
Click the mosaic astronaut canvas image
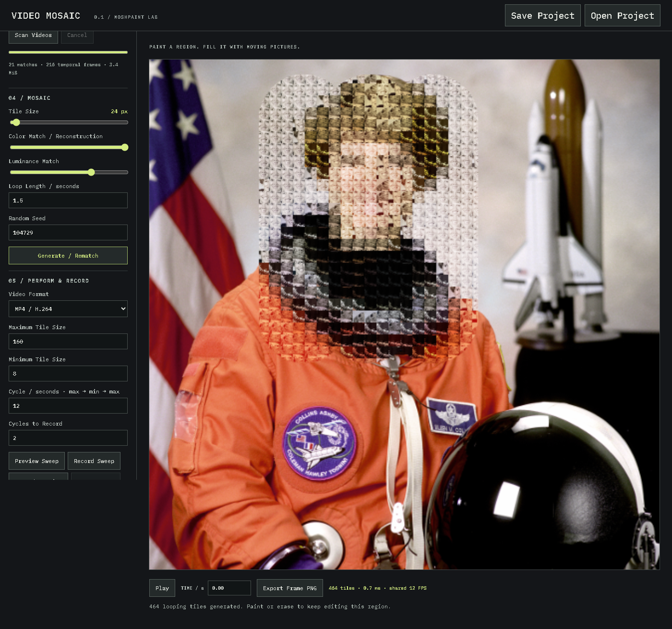point(405,314)
